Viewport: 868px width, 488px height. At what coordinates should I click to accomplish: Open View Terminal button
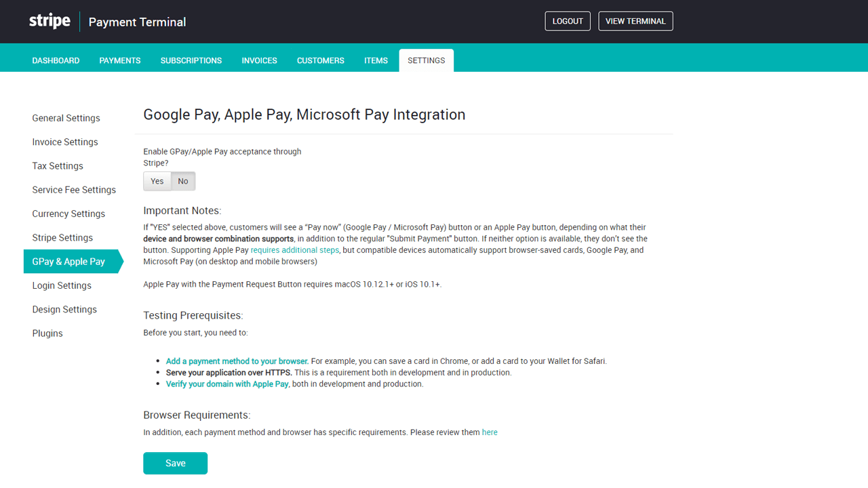pos(635,21)
